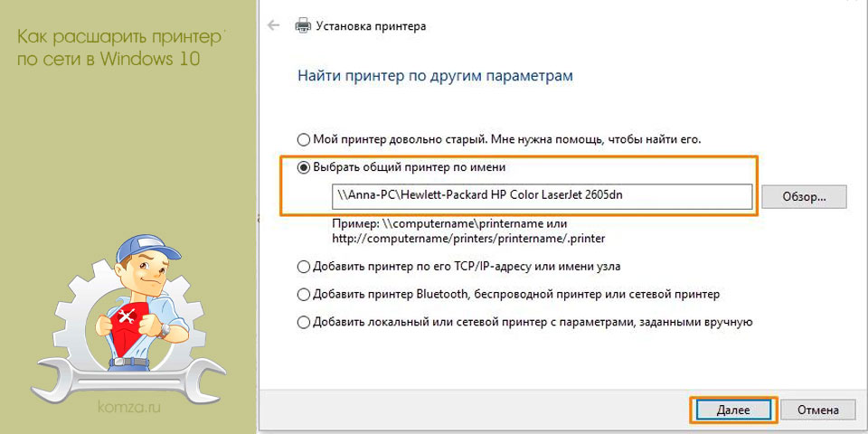Choose 'Добавить принтер по его TCP/IP-адресу' option
868x434 pixels.
(304, 267)
